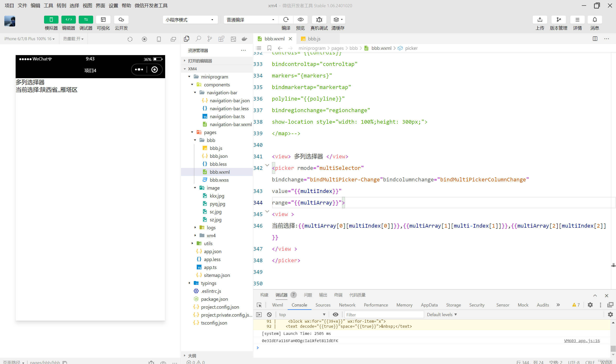Click the compiler/code editor icon

69,20
